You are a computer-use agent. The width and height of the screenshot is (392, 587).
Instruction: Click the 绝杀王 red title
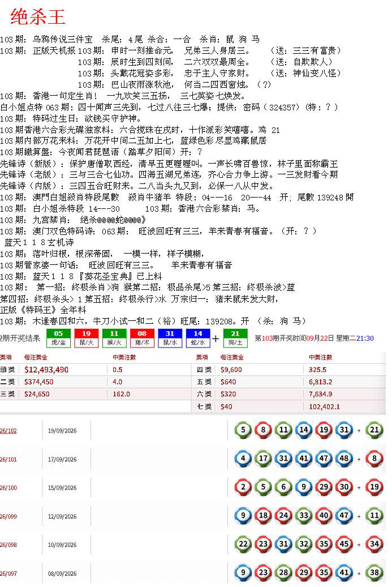pyautogui.click(x=38, y=17)
